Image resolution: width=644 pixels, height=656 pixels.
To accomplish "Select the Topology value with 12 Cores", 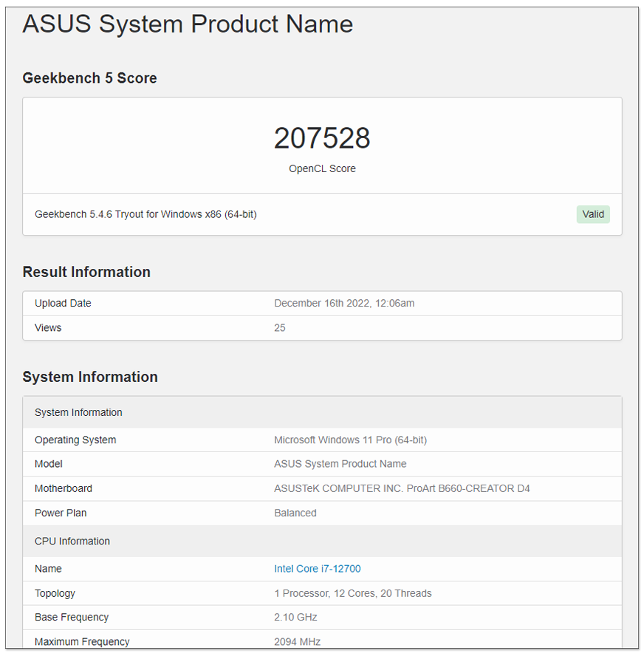I will click(x=353, y=594).
